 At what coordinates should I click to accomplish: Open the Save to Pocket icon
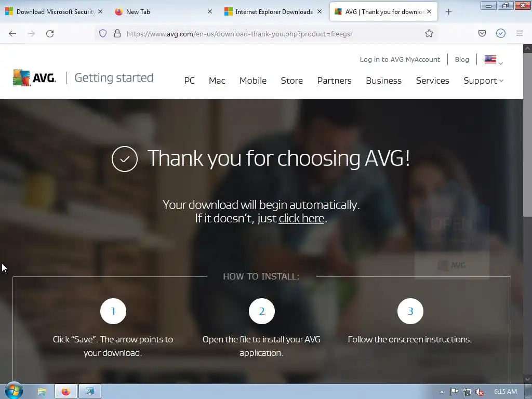[x=482, y=33]
